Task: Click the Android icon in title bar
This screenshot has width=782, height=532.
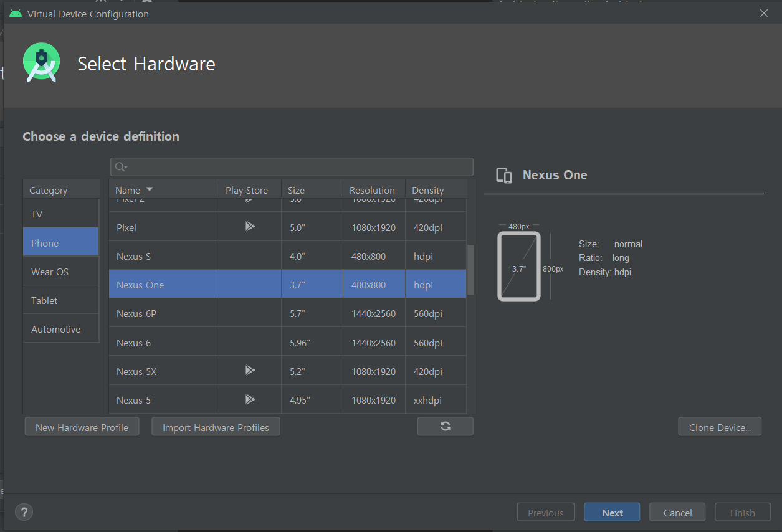Action: click(16, 14)
